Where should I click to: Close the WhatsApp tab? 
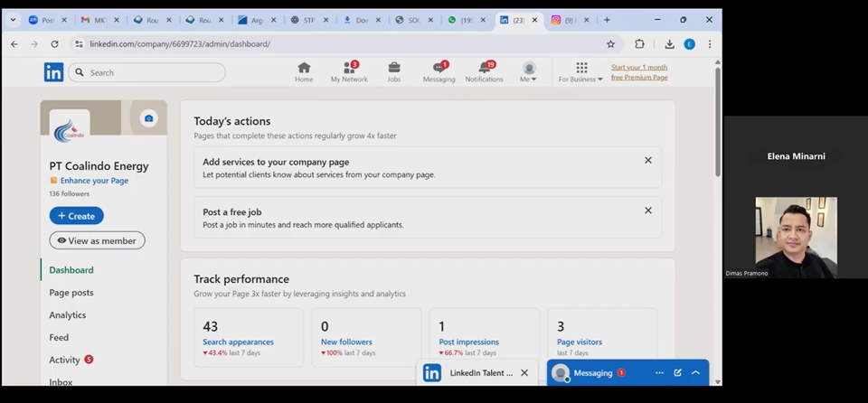[483, 20]
